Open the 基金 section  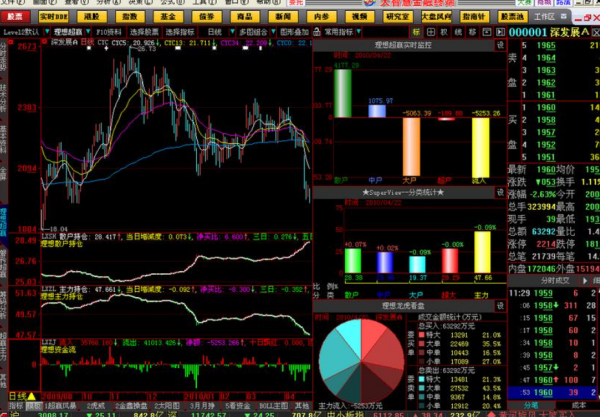pos(168,17)
